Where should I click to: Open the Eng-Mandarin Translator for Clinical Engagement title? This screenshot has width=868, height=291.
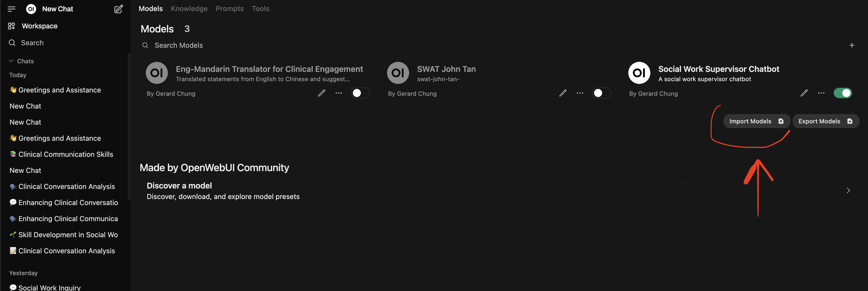(269, 69)
